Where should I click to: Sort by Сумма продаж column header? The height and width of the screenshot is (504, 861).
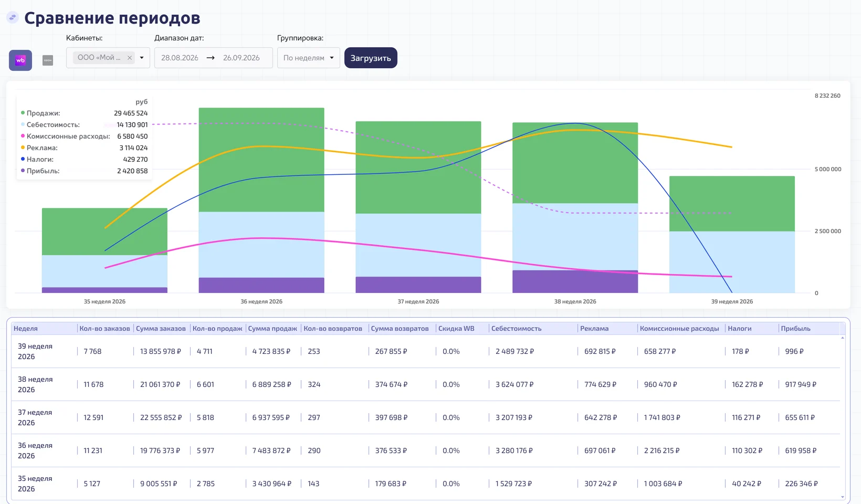[272, 329]
